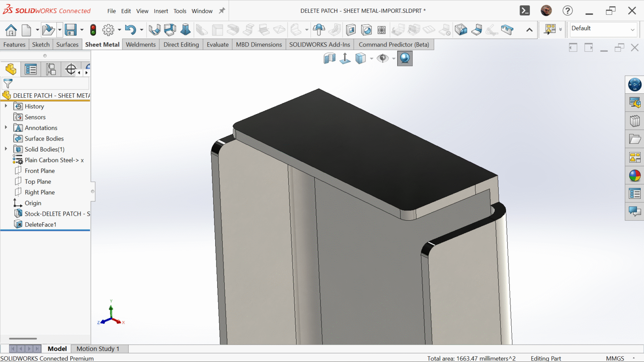Open the Design Library task pane icon
The width and height of the screenshot is (644, 362).
click(635, 121)
